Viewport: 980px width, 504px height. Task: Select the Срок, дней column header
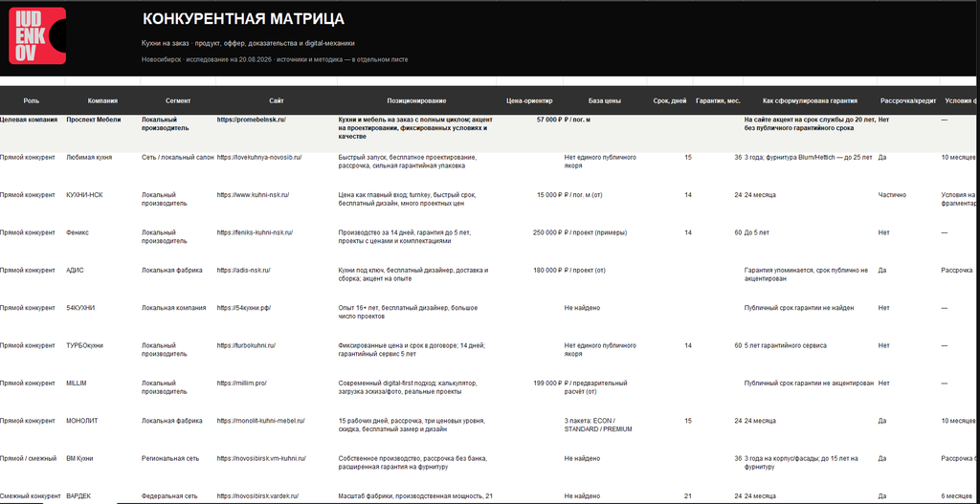pyautogui.click(x=669, y=100)
